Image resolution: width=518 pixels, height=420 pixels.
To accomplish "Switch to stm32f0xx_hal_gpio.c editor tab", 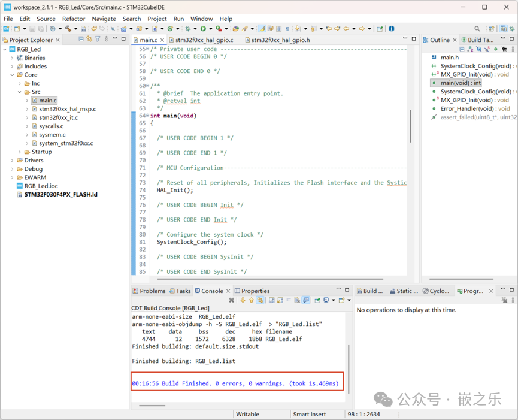I will 201,40.
